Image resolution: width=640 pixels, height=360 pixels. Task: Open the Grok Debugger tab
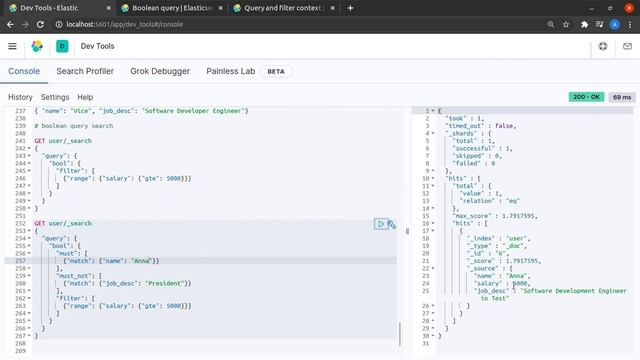(x=160, y=71)
